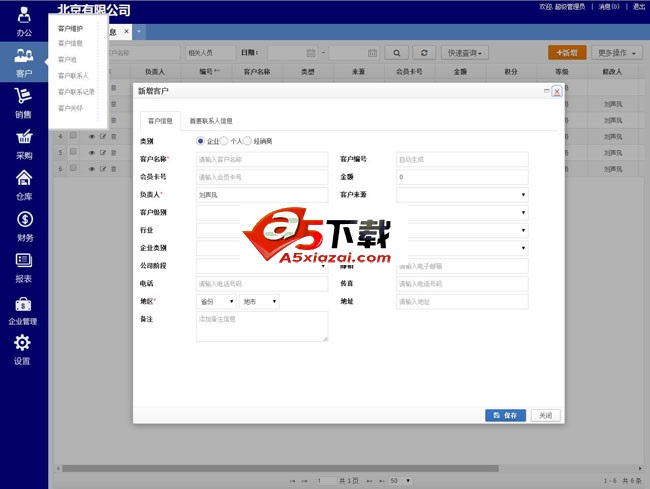Click the eye view icon in row 6

click(92, 169)
